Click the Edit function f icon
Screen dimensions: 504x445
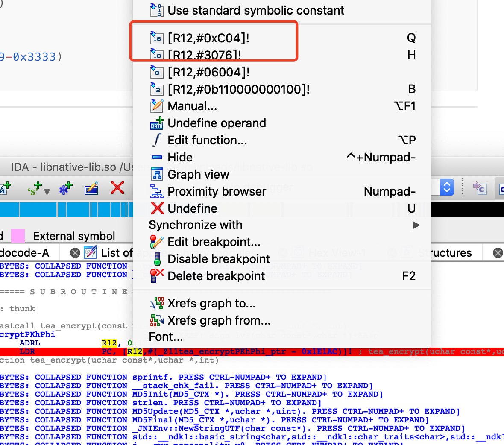[157, 140]
